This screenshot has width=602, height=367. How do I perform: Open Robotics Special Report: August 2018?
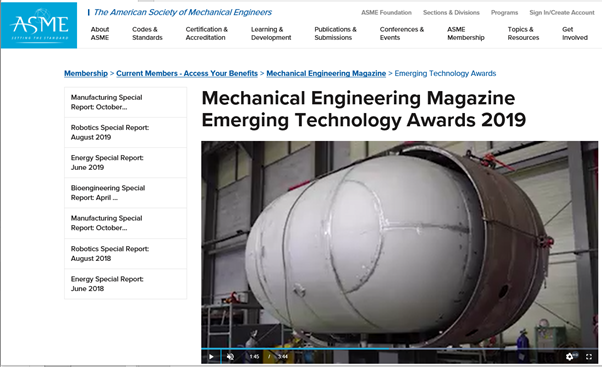tap(126, 253)
